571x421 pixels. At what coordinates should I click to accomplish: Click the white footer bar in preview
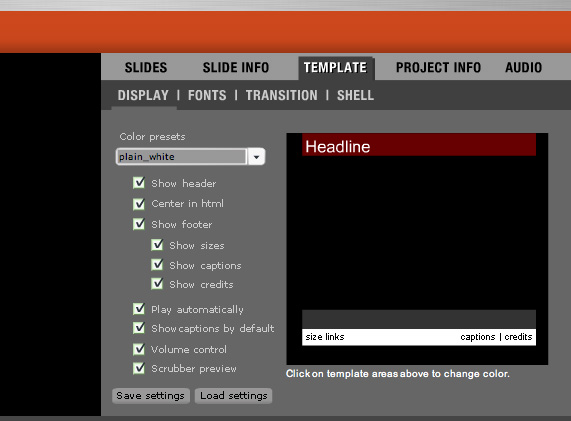(419, 337)
